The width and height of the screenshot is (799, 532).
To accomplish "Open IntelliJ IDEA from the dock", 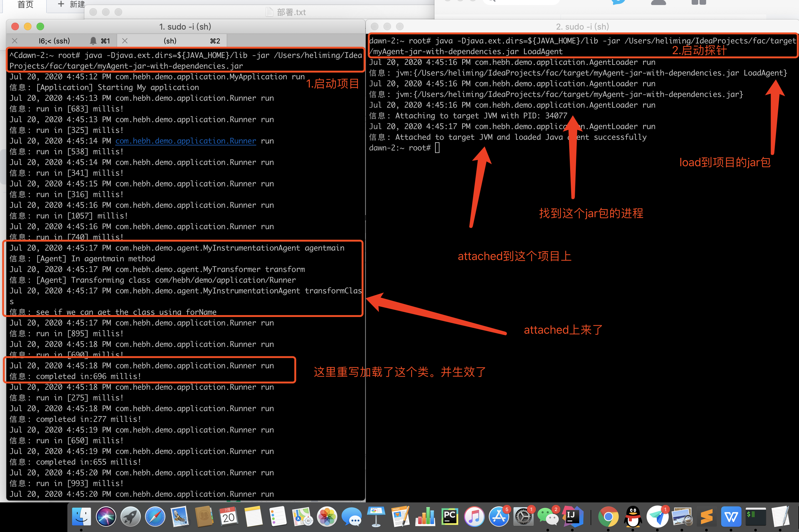I will pos(572,516).
